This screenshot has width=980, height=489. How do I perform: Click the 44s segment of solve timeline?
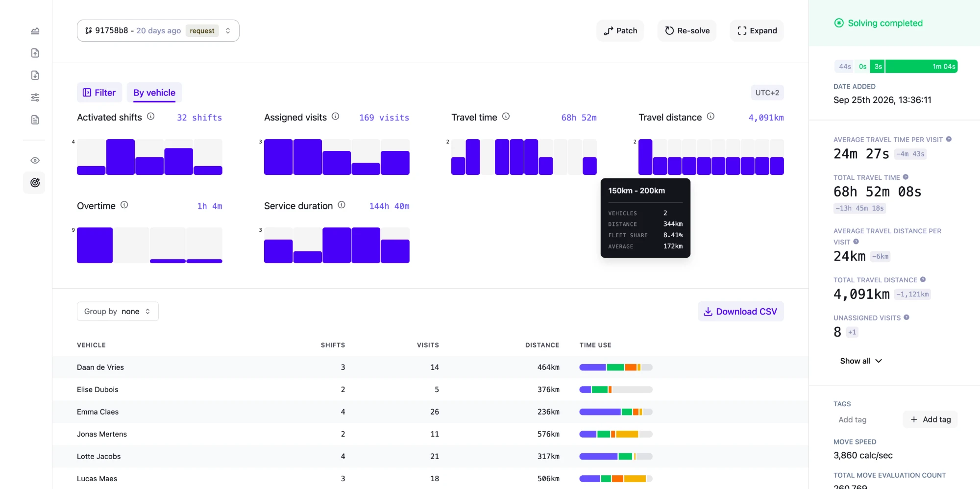tap(844, 66)
